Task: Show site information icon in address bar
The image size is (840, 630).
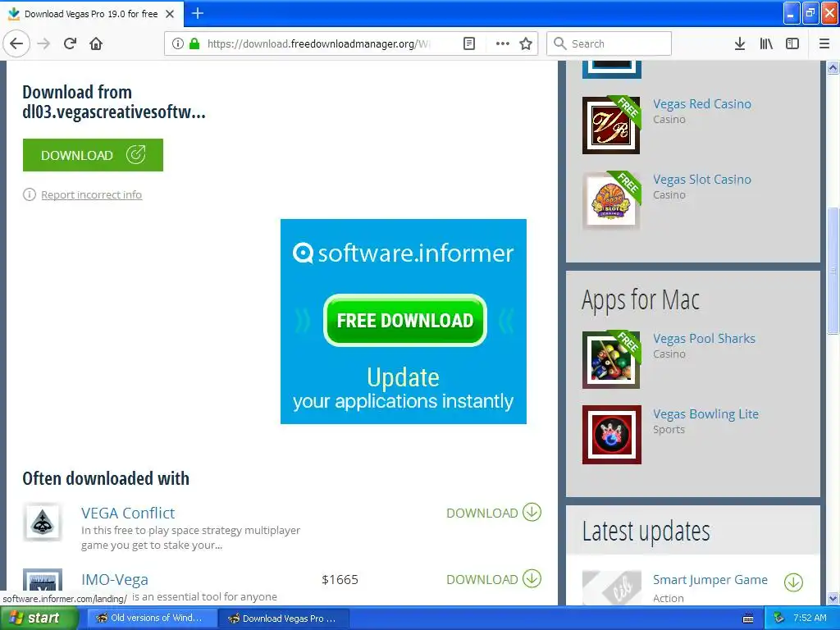Action: point(178,43)
